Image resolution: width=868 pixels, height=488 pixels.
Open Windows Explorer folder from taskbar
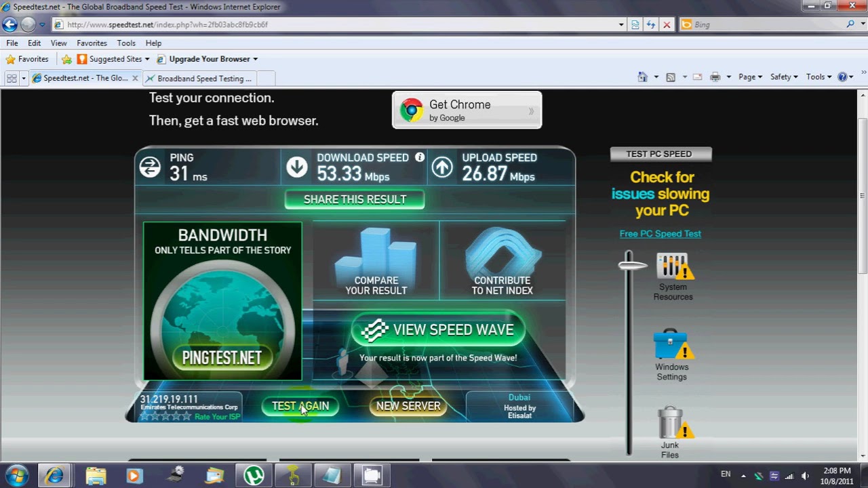pos(96,475)
